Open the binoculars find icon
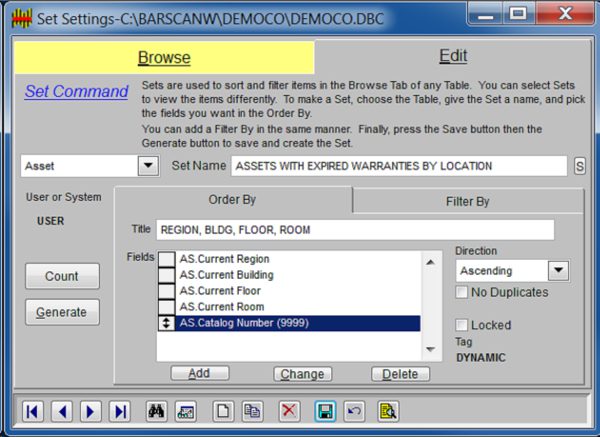The image size is (600, 437). click(157, 411)
